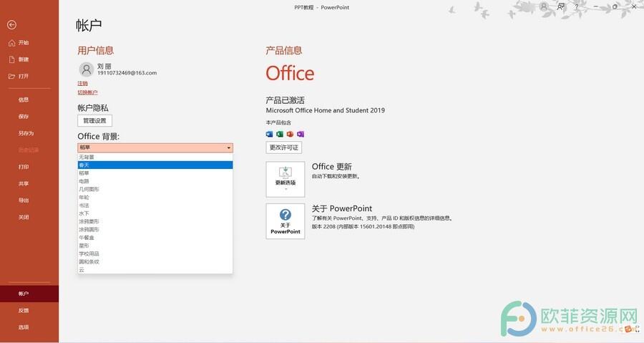Open the 打开 tab in sidebar
Screen dimensions: 644x343
pyautogui.click(x=29, y=77)
